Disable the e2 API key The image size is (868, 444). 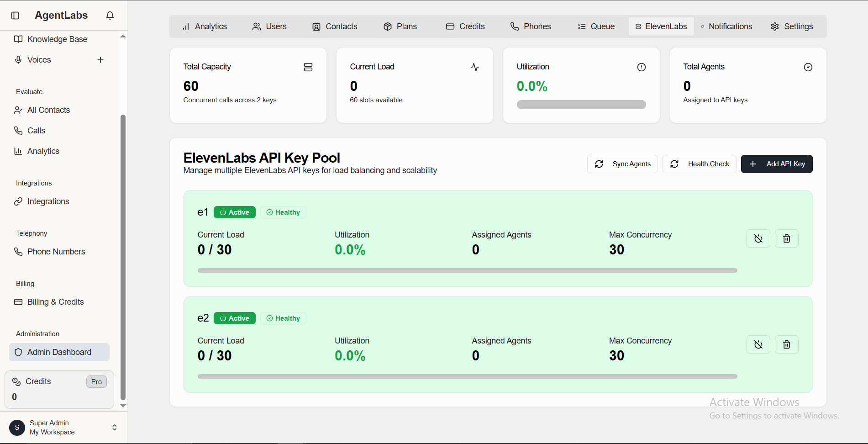758,344
